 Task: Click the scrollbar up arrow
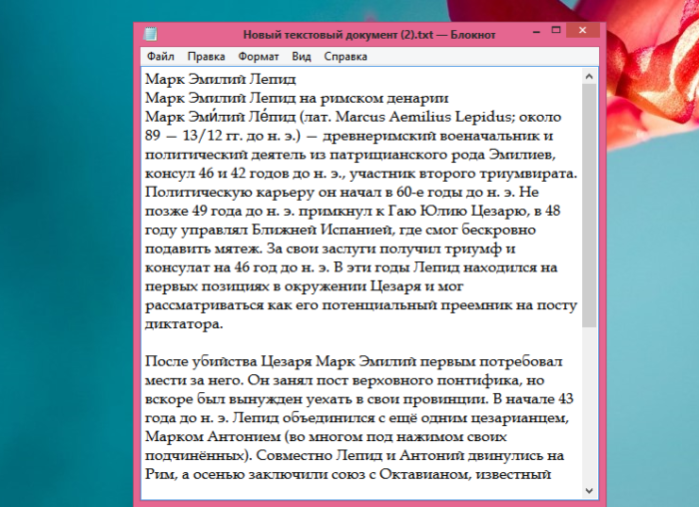click(589, 77)
